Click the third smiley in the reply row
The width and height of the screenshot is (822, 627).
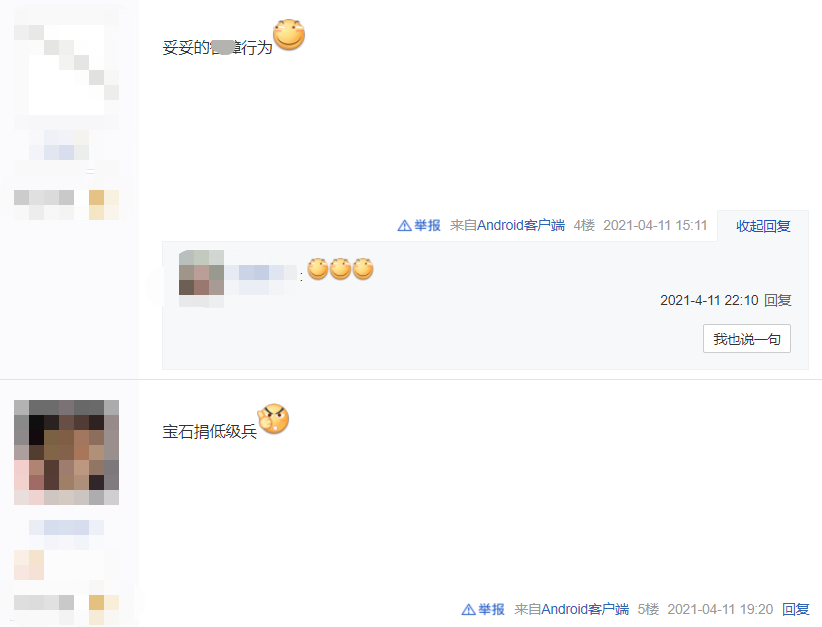pos(363,269)
